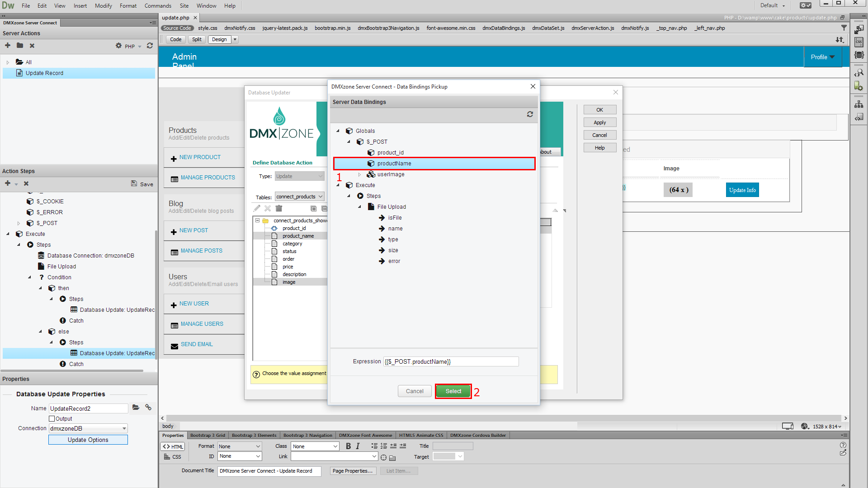The width and height of the screenshot is (868, 488).
Task: Expand the userImage node
Action: click(359, 174)
